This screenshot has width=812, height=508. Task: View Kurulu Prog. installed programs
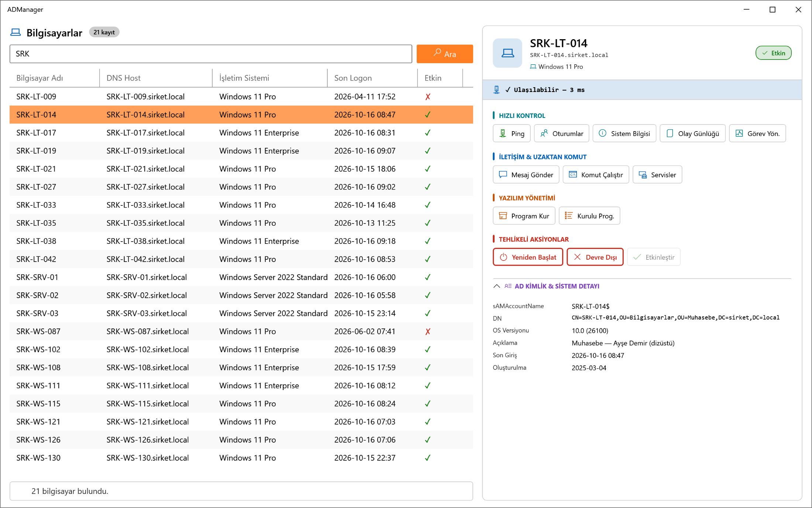[x=589, y=216]
